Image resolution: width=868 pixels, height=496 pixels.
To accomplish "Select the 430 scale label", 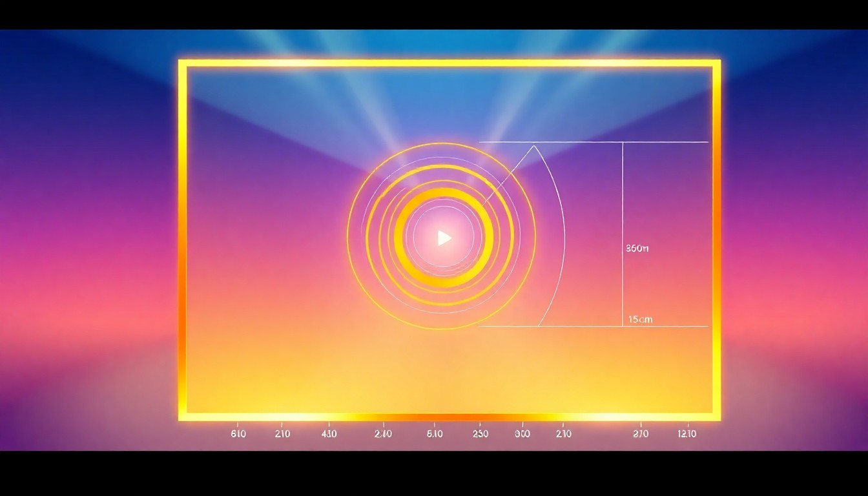I will tap(328, 434).
